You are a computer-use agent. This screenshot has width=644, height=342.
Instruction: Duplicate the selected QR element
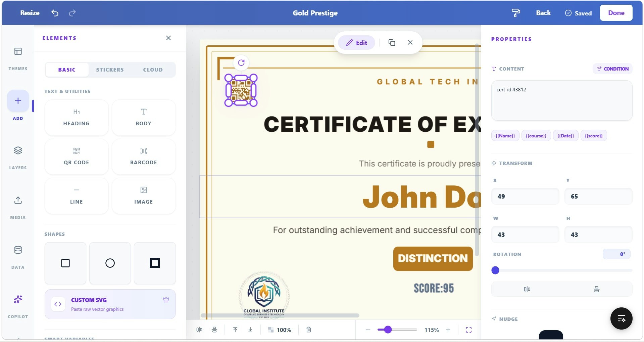[392, 43]
